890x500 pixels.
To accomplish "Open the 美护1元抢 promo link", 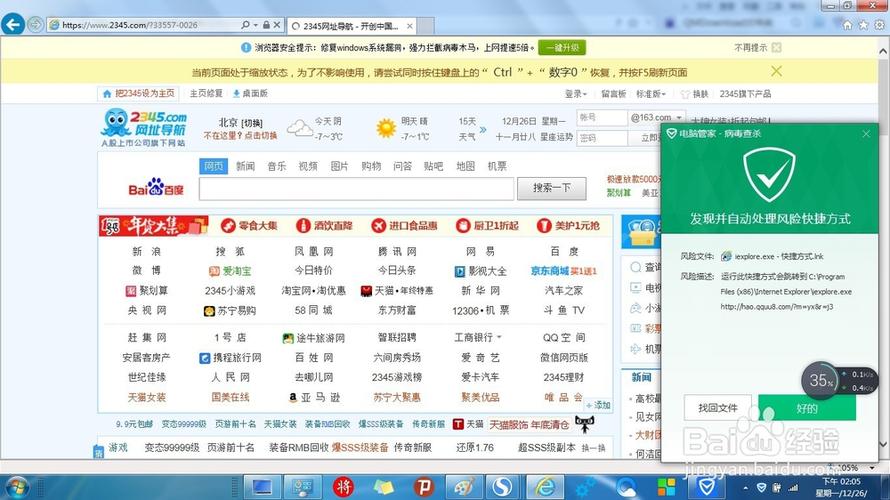I will (568, 226).
